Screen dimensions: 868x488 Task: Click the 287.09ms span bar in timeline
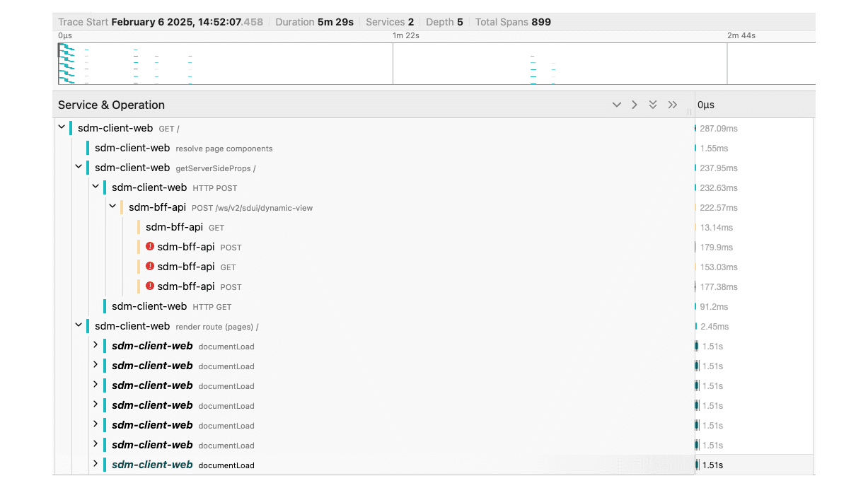click(x=695, y=128)
